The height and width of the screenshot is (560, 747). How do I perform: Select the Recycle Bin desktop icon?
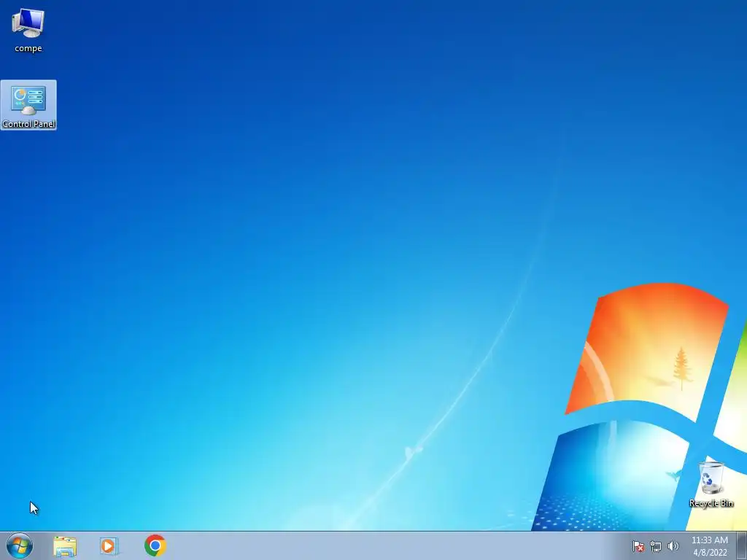pos(711,484)
